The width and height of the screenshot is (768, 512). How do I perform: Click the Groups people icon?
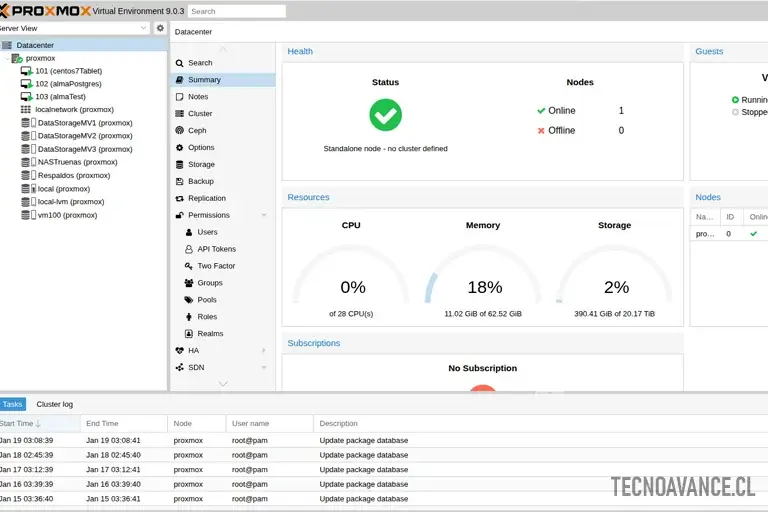coord(189,283)
